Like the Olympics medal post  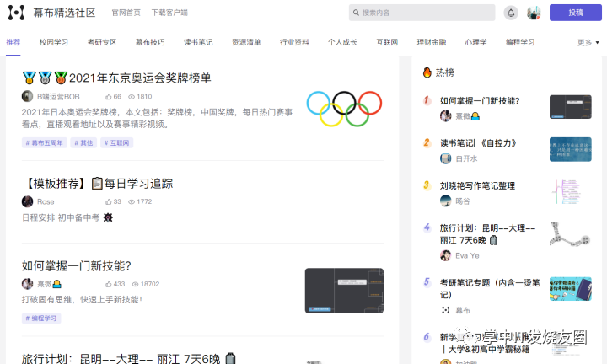point(109,97)
